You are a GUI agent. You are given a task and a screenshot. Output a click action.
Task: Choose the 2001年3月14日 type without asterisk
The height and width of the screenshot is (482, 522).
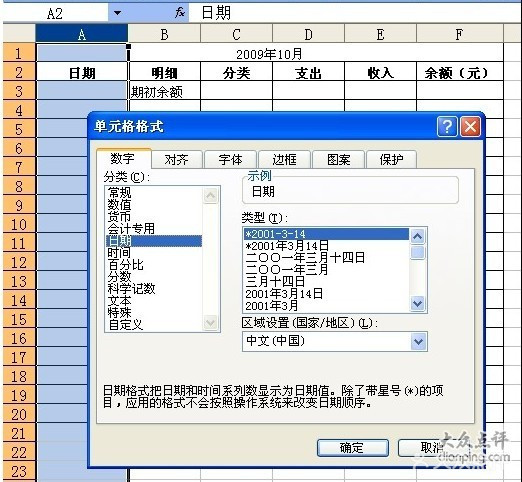tap(326, 294)
